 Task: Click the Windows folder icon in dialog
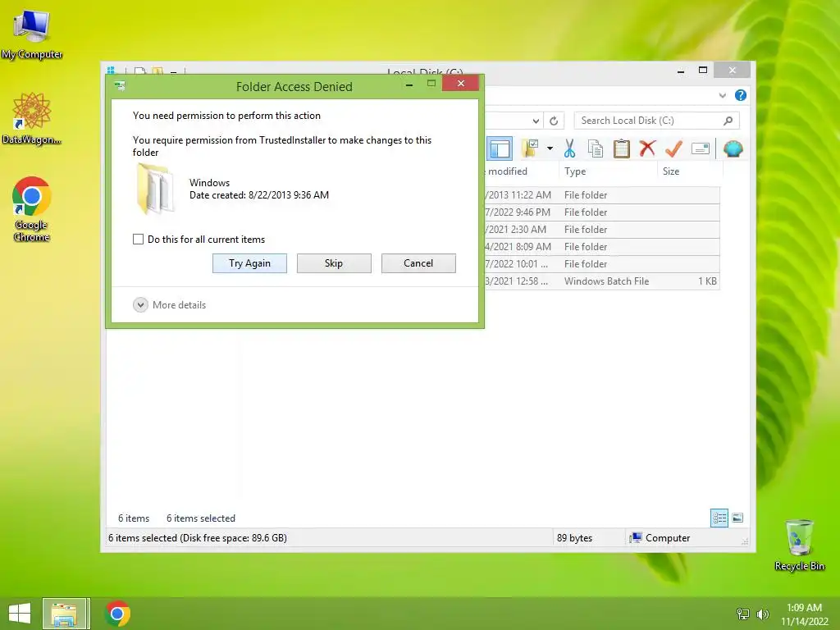(x=155, y=189)
